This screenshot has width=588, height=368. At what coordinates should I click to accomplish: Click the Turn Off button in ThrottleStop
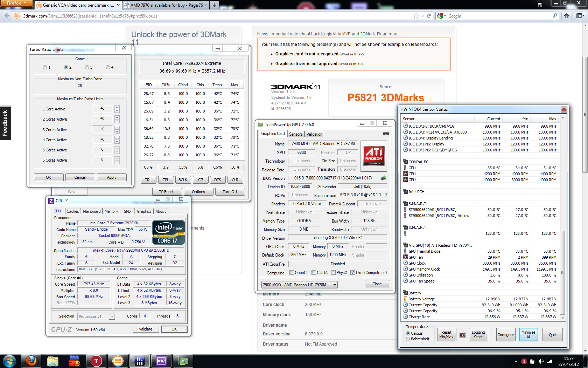(230, 192)
